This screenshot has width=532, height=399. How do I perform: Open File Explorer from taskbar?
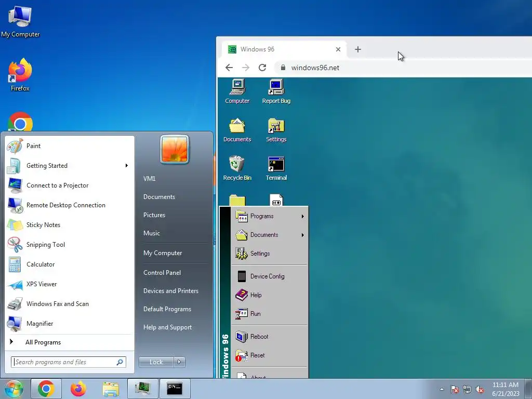coord(111,389)
